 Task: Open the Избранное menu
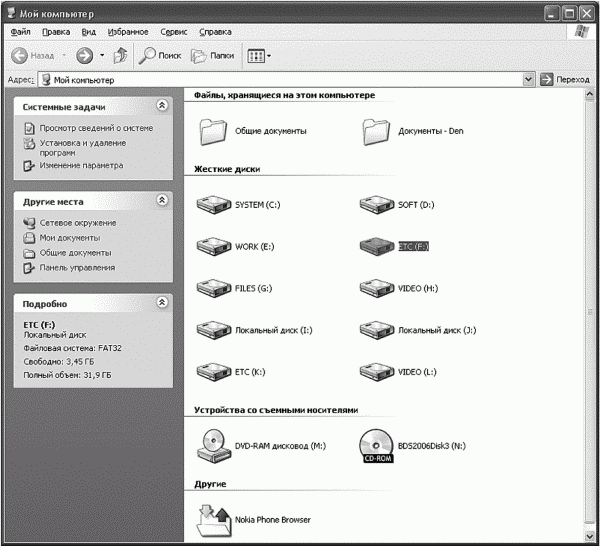click(128, 32)
